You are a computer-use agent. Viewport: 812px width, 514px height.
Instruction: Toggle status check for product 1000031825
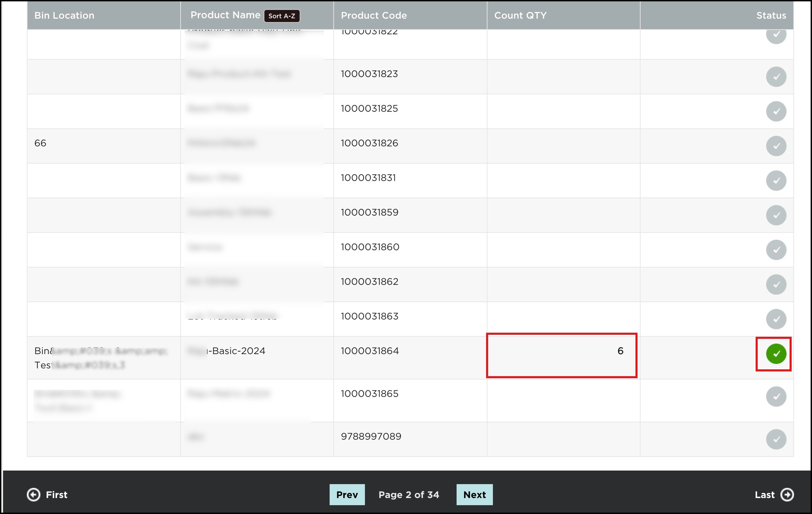tap(776, 111)
